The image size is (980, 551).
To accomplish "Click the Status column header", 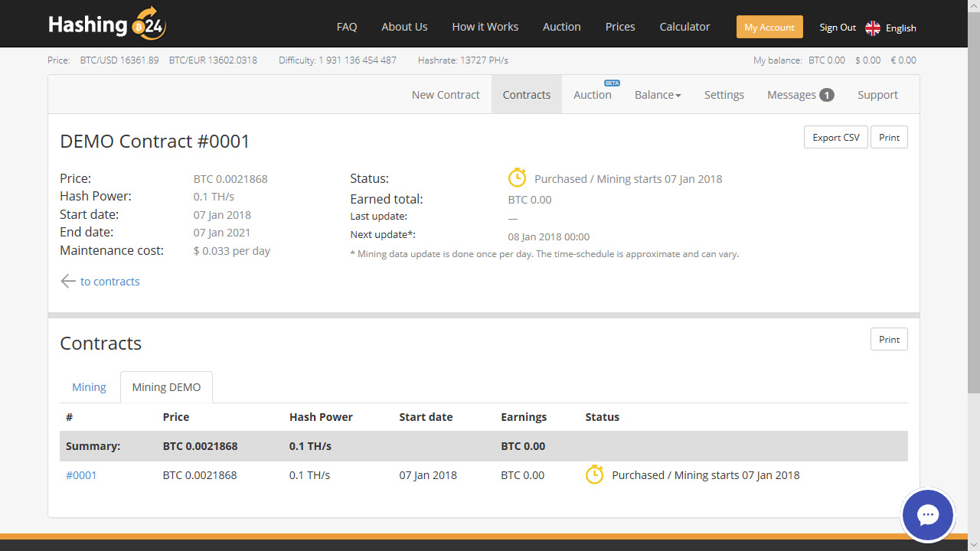I will pos(602,417).
